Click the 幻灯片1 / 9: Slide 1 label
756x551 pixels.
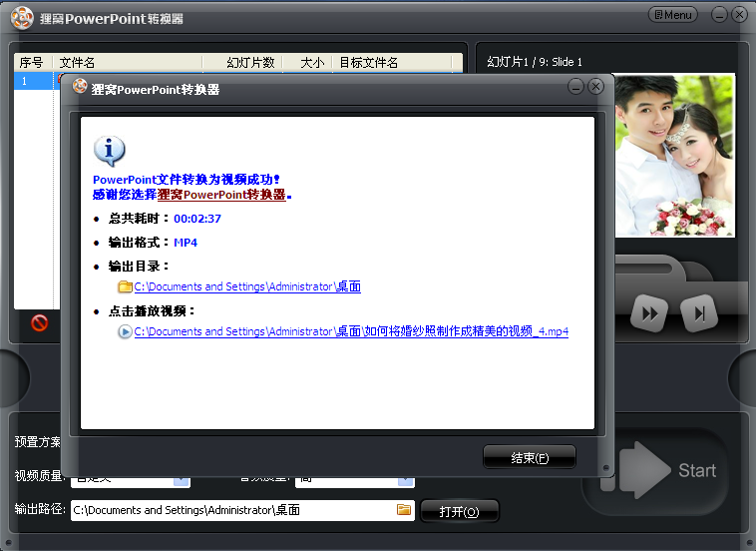click(x=535, y=62)
